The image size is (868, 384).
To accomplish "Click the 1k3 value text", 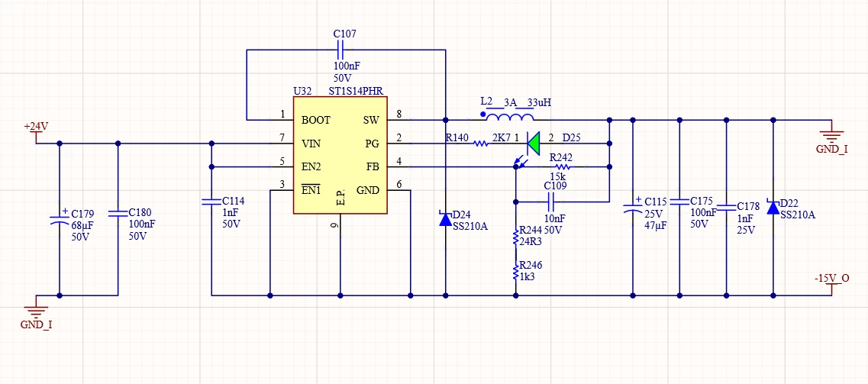I will (x=528, y=276).
